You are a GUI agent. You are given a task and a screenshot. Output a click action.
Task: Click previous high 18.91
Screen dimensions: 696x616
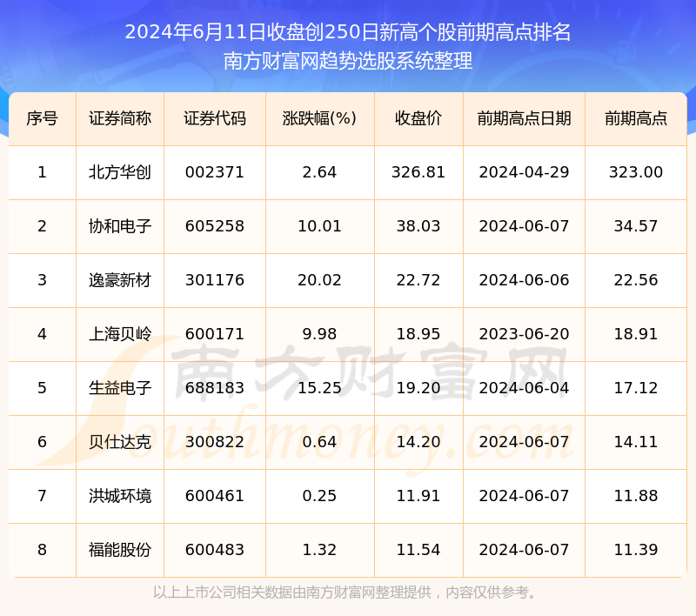click(x=636, y=334)
